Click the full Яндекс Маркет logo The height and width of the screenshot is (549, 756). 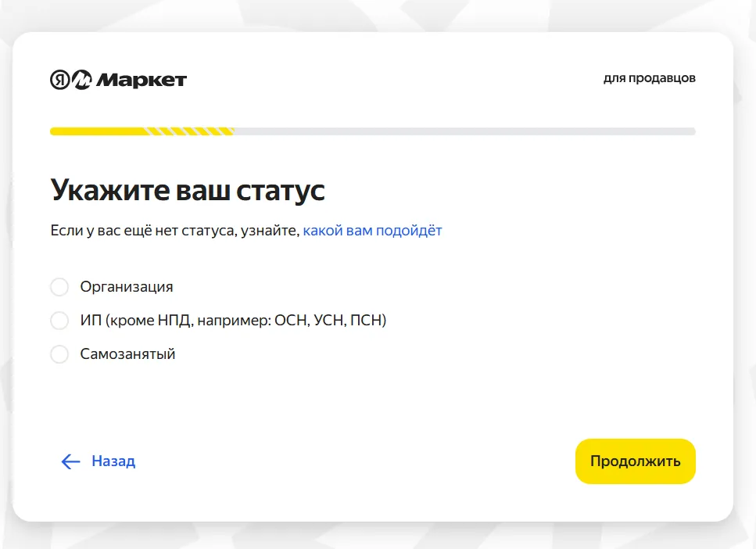(117, 79)
